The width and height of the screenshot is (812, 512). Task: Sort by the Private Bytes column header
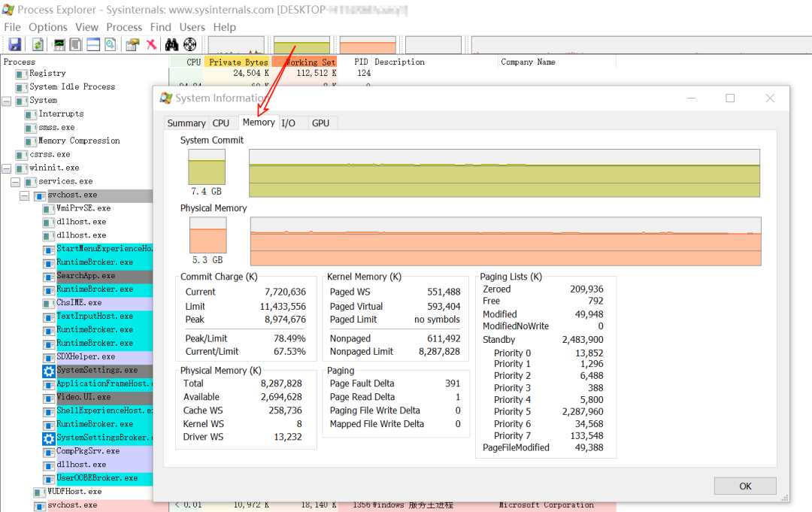[238, 62]
